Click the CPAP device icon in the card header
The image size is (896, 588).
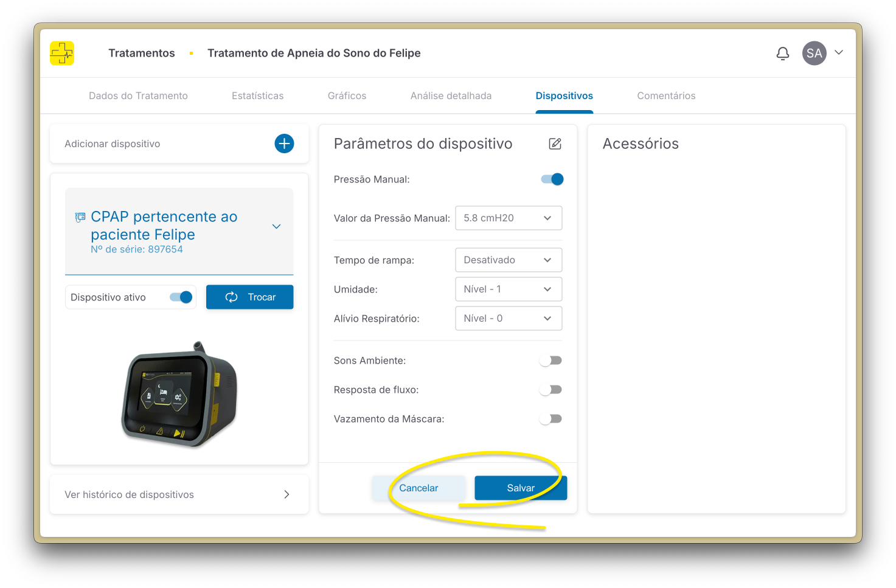pos(80,217)
